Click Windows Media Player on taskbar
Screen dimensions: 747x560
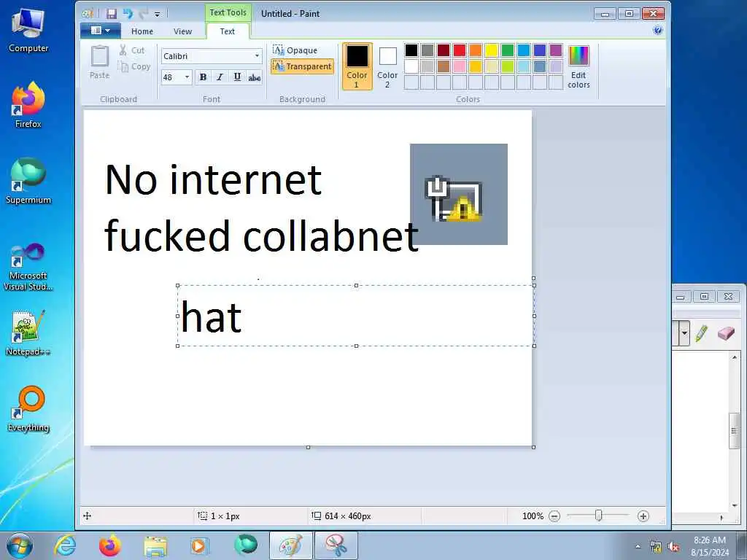[x=198, y=545]
